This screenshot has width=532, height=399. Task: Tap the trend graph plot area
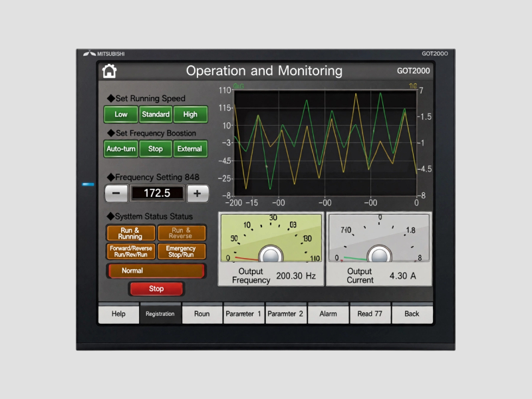325,143
